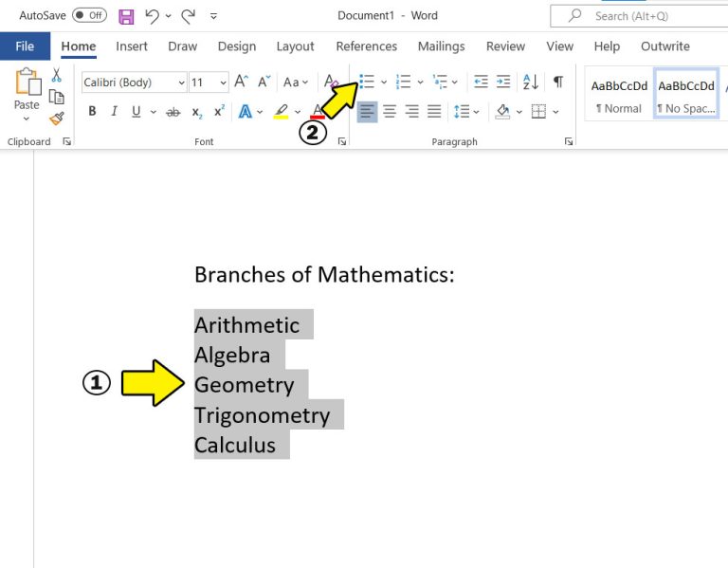Click the Save icon in title bar
This screenshot has height=568, width=728.
click(126, 16)
